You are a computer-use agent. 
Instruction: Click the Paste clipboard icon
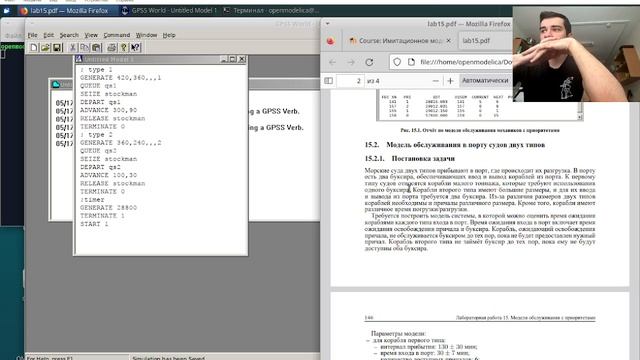point(96,48)
